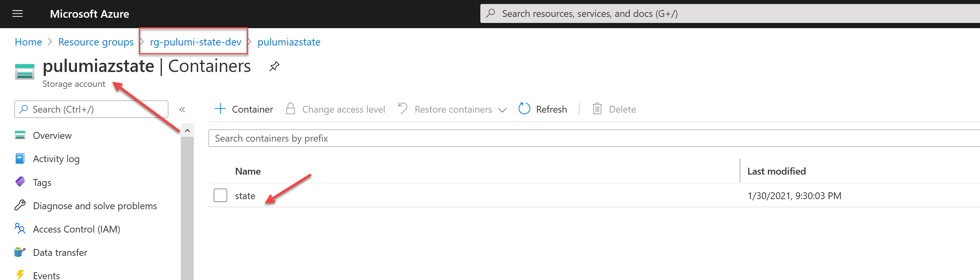Screen dimensions: 980x280
Task: Focus the global Azure search bar
Action: point(730,14)
